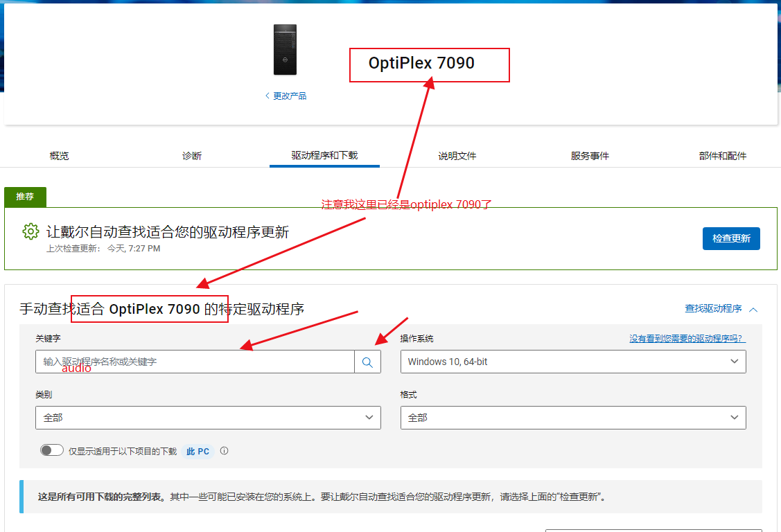The width and height of the screenshot is (781, 532).
Task: Collapse the 查找驱动程序 section chevron
Action: pos(753,310)
